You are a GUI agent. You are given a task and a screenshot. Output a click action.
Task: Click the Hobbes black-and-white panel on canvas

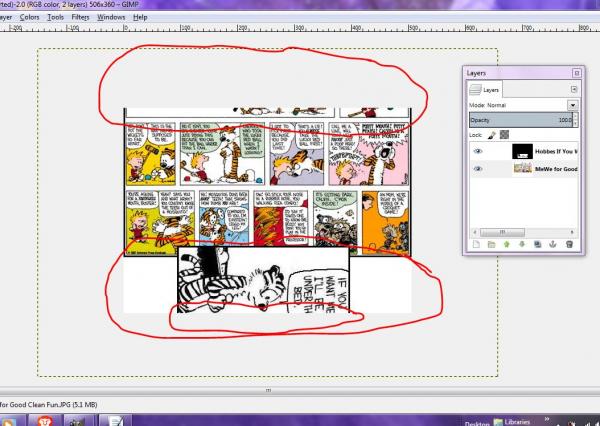[x=264, y=280]
